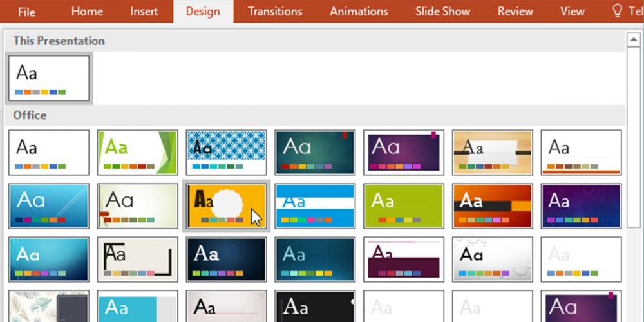Select the current theme under This Presentation
The height and width of the screenshot is (322, 644).
(x=49, y=78)
